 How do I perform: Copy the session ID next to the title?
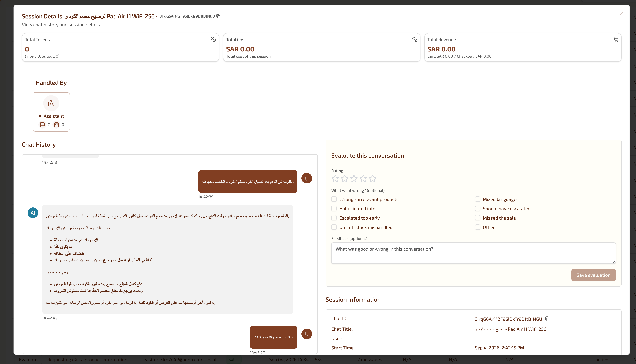pos(218,16)
